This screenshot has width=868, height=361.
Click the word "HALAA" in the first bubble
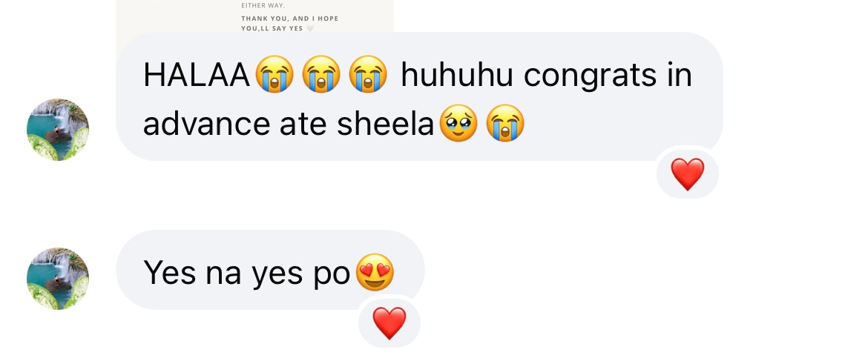pos(197,75)
